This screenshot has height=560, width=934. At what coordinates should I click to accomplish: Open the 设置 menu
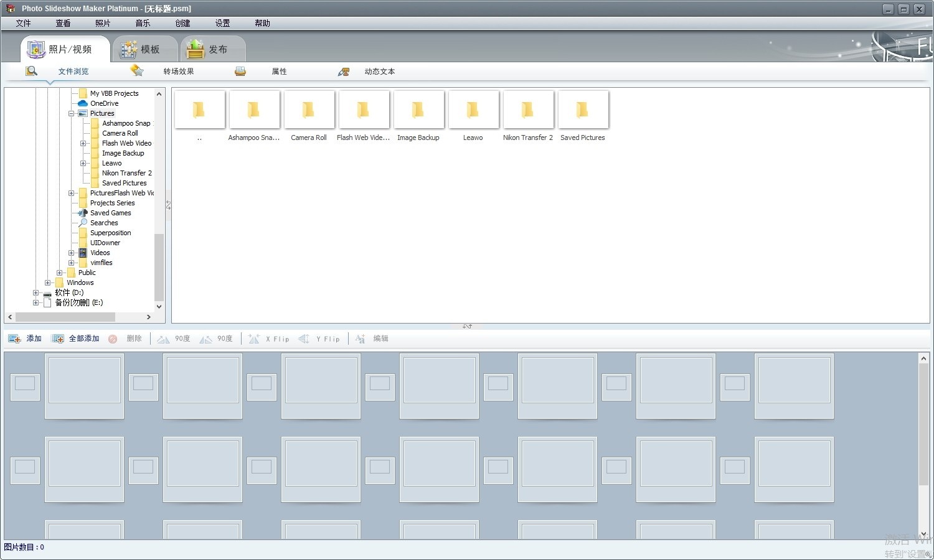click(222, 23)
